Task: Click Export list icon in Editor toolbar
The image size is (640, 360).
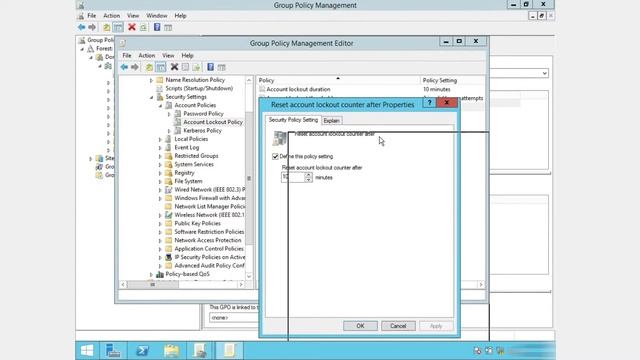Action: [x=196, y=67]
